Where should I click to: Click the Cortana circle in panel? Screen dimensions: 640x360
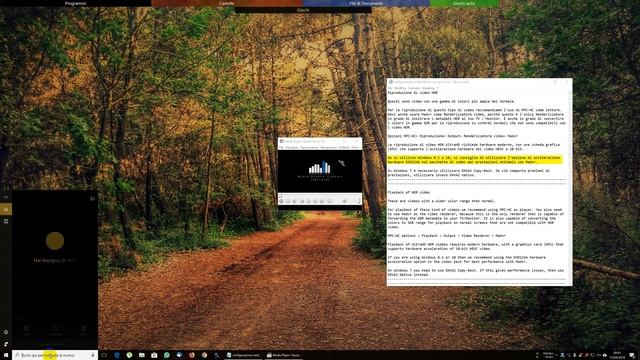55,241
